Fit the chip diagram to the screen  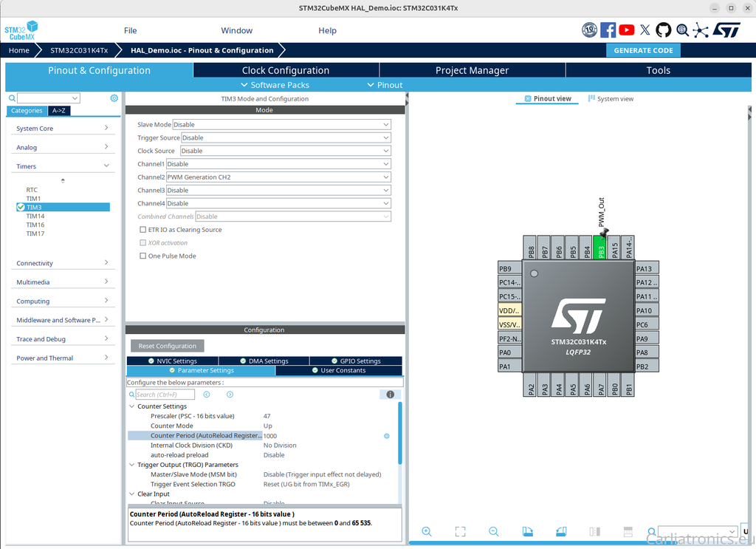[460, 531]
